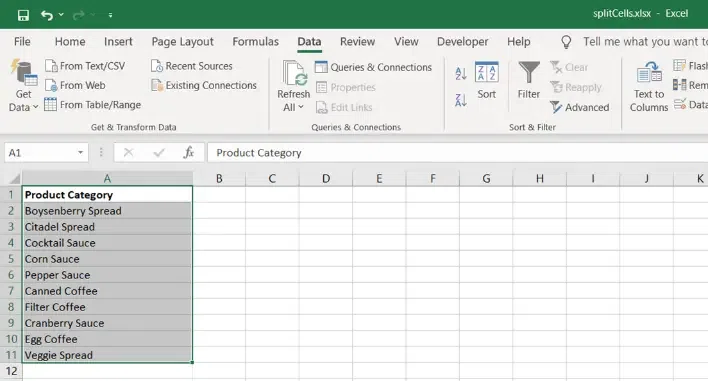Click cell Pepper Sauce
708x381 pixels.
point(107,275)
